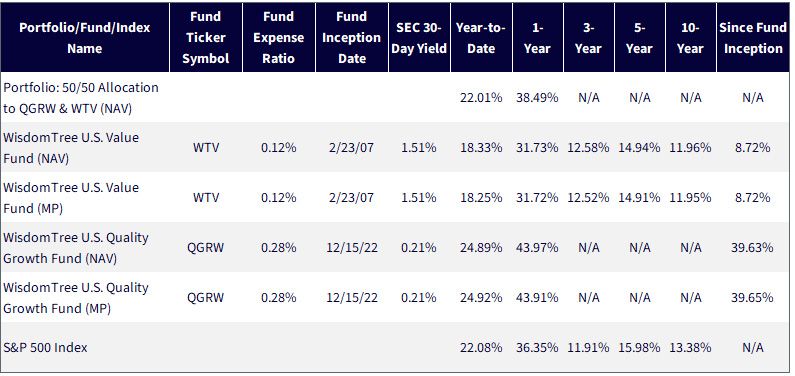Click the 39.65% since inception value
795x376 pixels.
click(752, 297)
